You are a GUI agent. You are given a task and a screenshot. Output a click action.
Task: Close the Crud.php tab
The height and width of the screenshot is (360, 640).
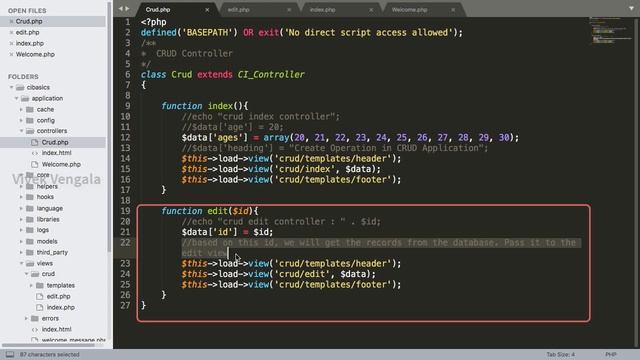(x=207, y=10)
